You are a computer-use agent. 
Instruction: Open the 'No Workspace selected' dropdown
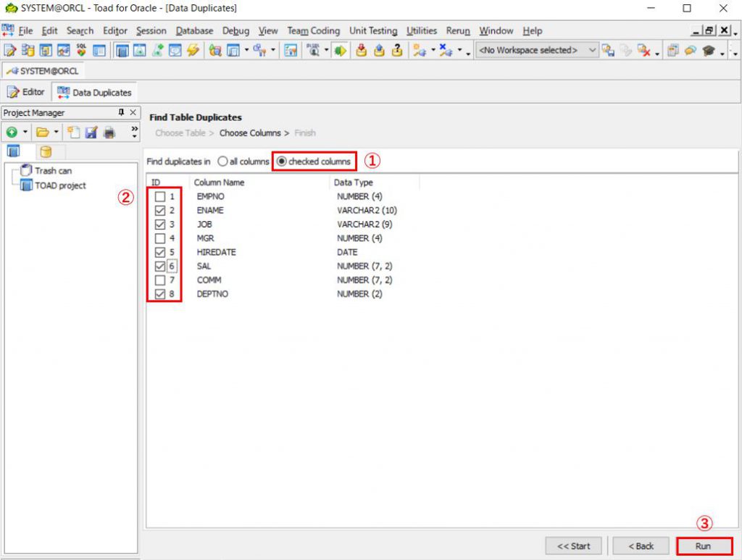[537, 50]
